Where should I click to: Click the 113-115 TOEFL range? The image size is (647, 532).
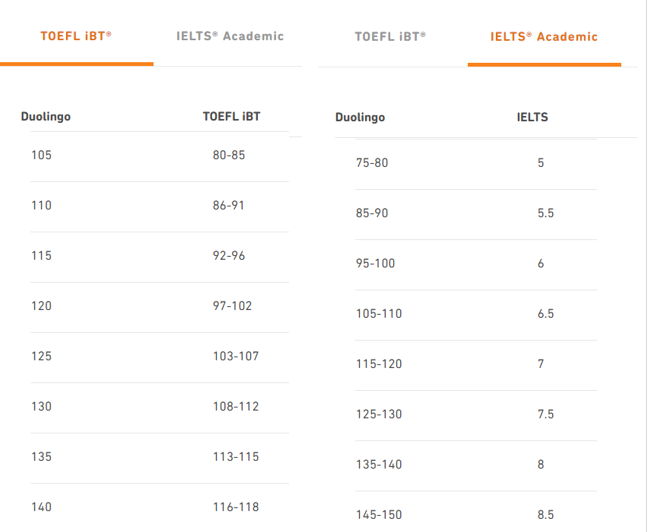coord(236,457)
